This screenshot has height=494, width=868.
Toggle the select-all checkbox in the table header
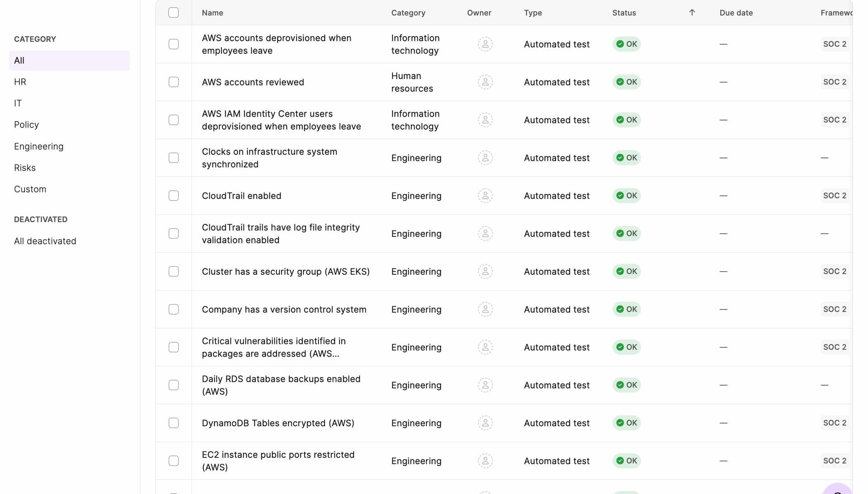click(x=174, y=13)
